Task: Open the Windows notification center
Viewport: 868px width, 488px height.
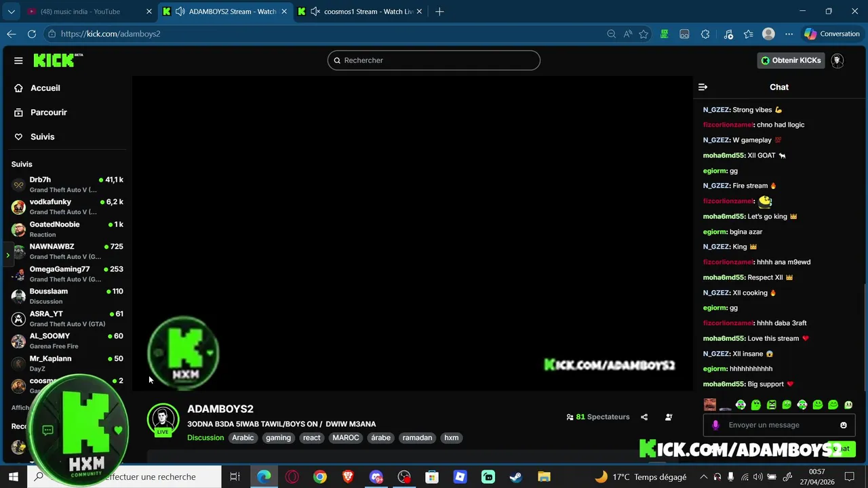Action: click(x=849, y=476)
